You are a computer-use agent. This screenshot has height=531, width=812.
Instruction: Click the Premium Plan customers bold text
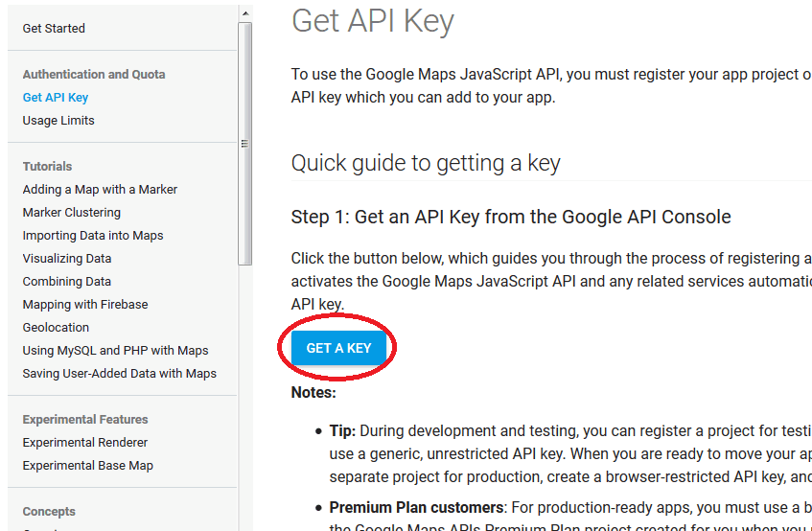coord(416,508)
